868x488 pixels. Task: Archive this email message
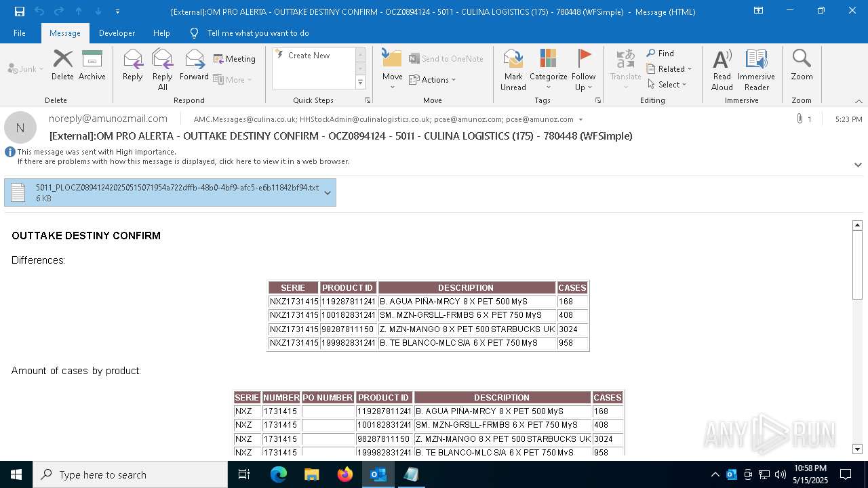point(92,66)
